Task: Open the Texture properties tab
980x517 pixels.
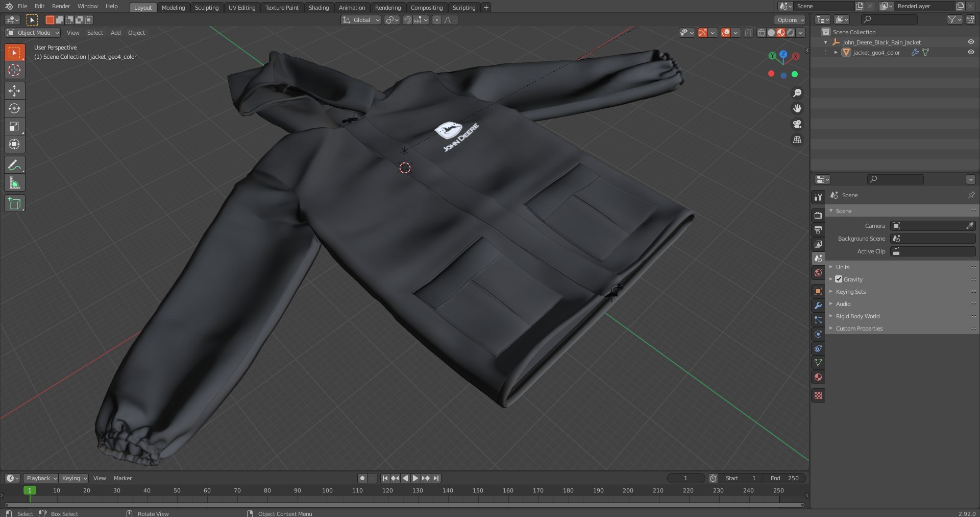Action: (x=818, y=395)
